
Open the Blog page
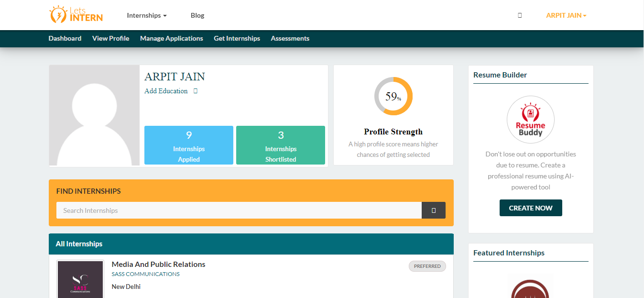(197, 15)
